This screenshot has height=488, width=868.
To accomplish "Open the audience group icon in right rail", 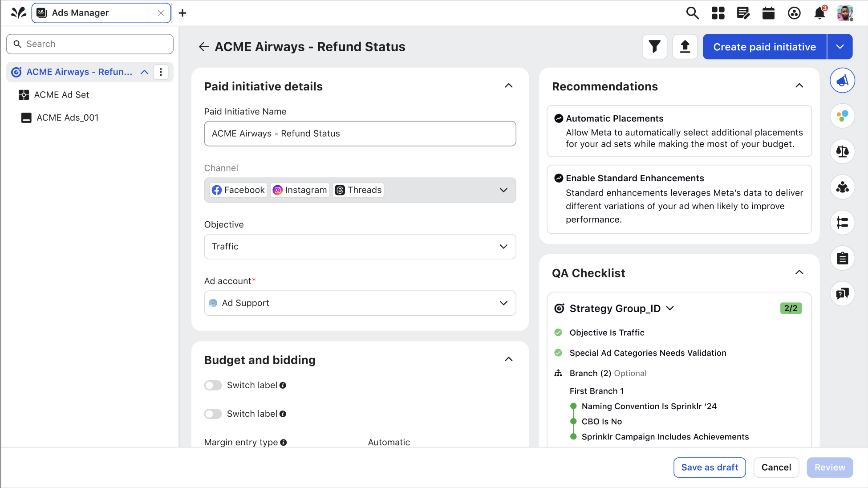I will coord(842,187).
